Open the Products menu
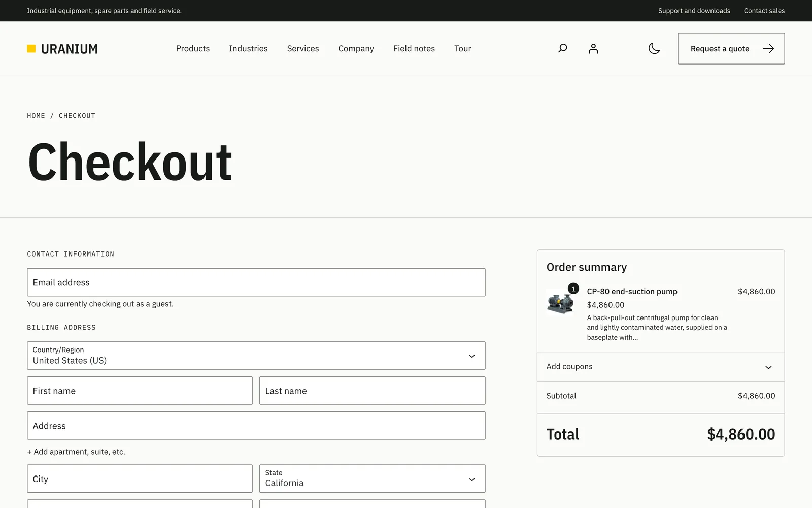Image resolution: width=812 pixels, height=508 pixels. click(193, 49)
